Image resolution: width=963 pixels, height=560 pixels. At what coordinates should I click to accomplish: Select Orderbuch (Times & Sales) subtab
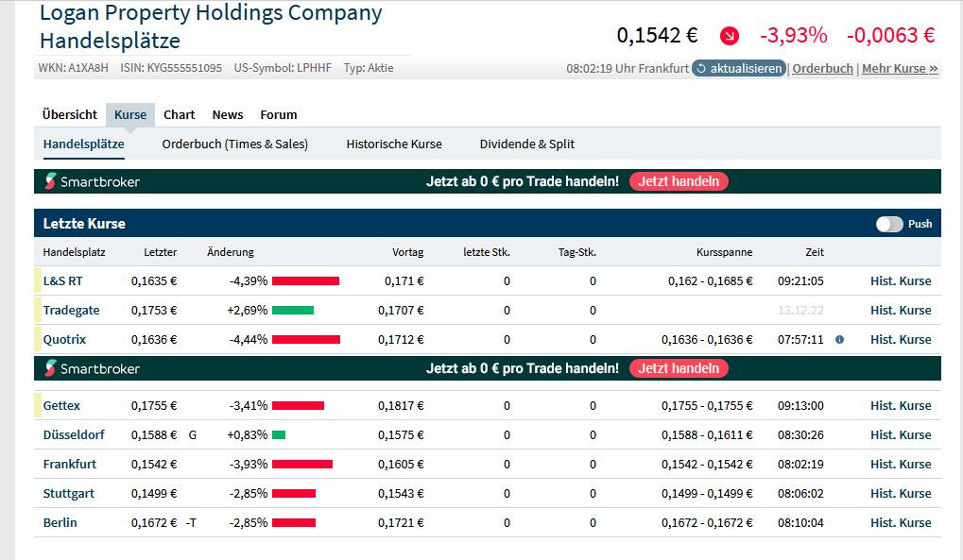[x=235, y=144]
